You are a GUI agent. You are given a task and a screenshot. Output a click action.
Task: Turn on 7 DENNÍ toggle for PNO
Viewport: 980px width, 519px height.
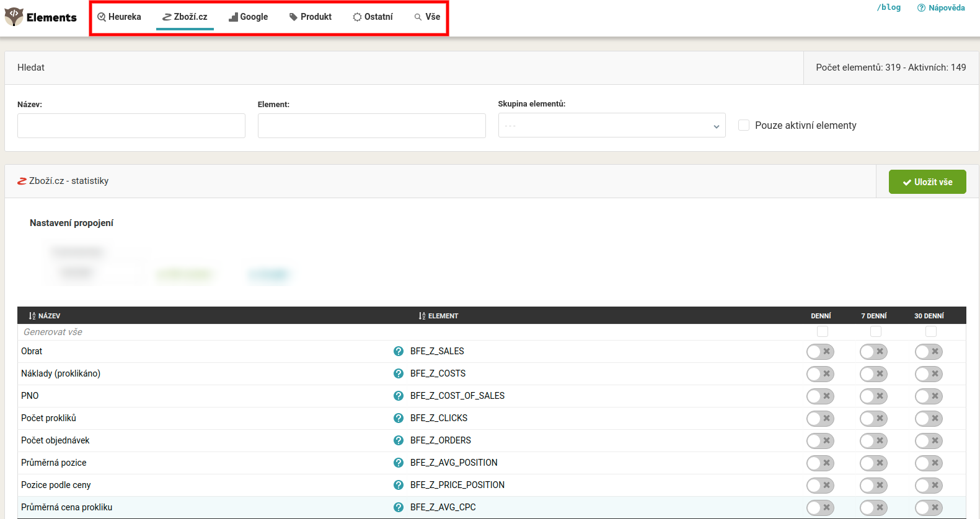tap(873, 396)
